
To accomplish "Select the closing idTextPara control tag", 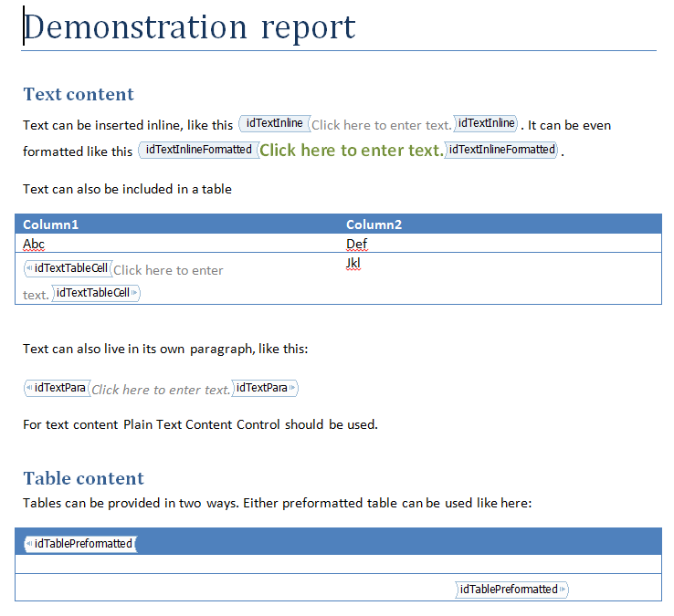I will coord(265,389).
